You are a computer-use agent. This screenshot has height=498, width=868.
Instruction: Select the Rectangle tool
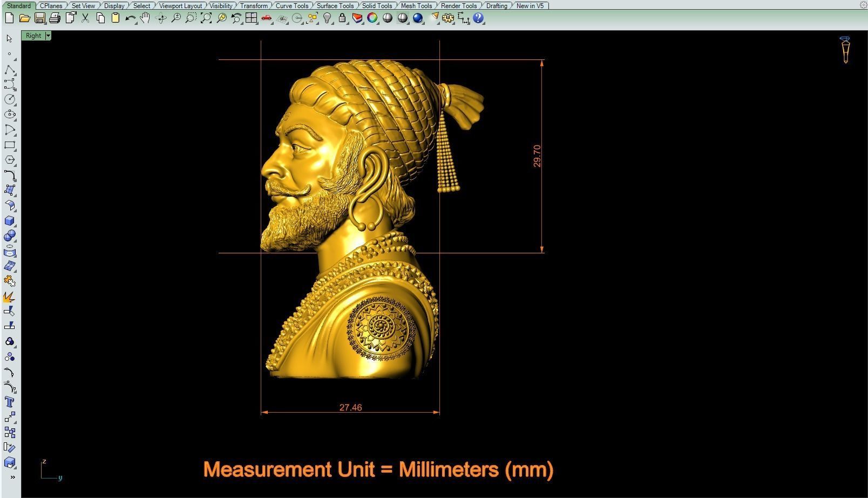coord(10,145)
